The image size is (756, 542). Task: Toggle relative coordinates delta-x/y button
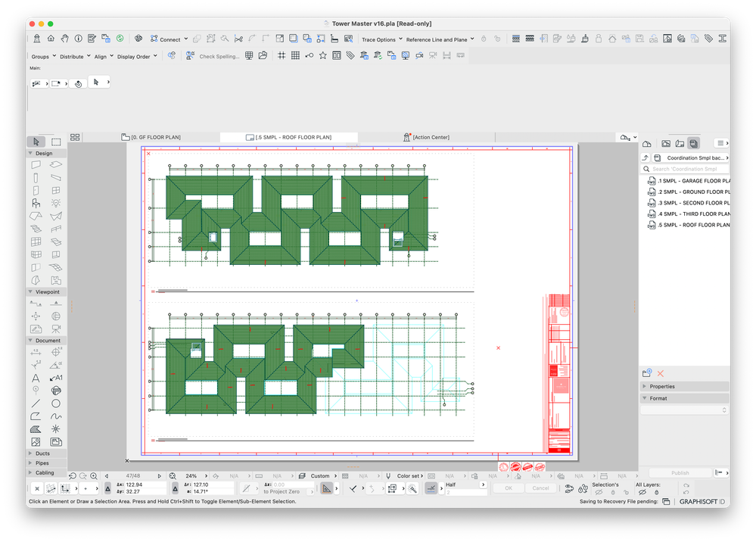108,488
